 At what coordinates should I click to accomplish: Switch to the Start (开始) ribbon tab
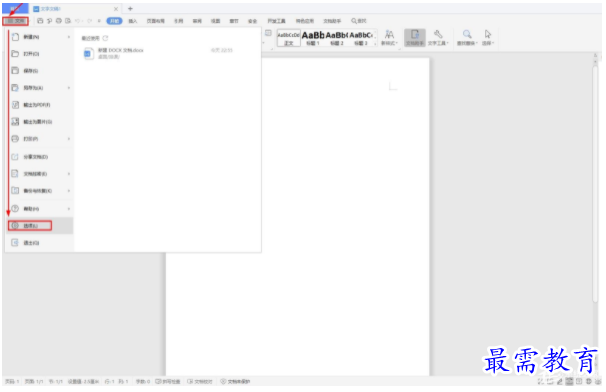(x=114, y=21)
